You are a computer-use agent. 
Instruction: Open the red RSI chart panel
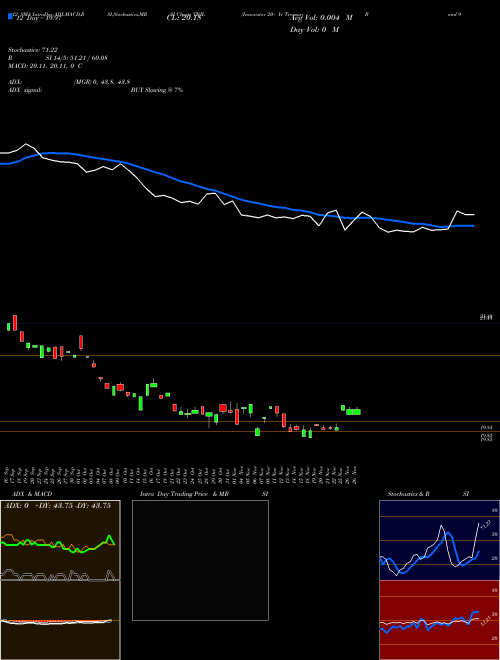(439, 620)
